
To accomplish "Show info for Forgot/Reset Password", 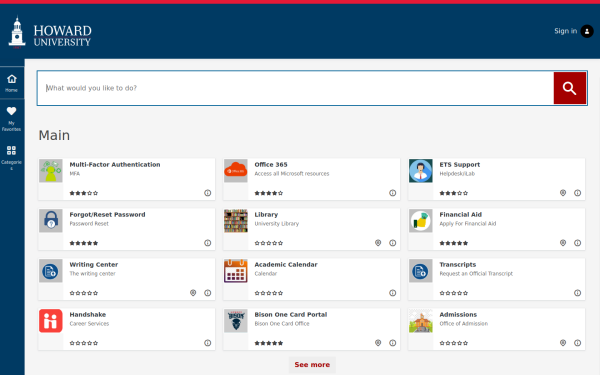I will click(207, 243).
